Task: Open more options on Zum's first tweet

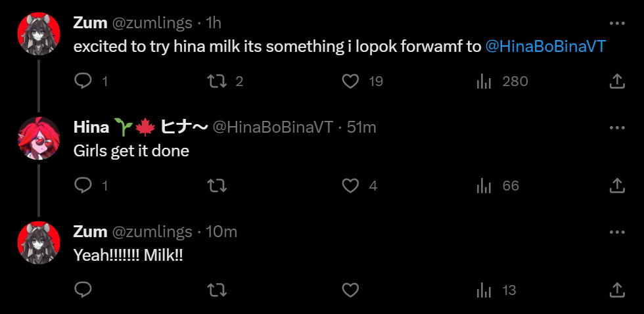Action: point(617,23)
